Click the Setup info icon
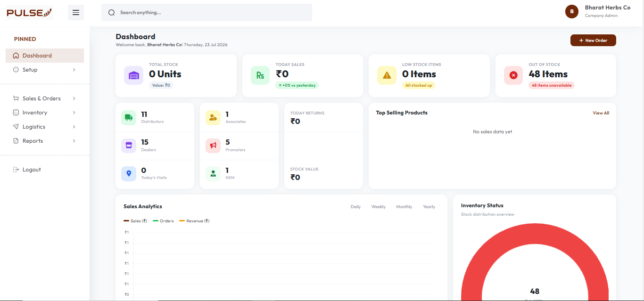 tap(16, 70)
